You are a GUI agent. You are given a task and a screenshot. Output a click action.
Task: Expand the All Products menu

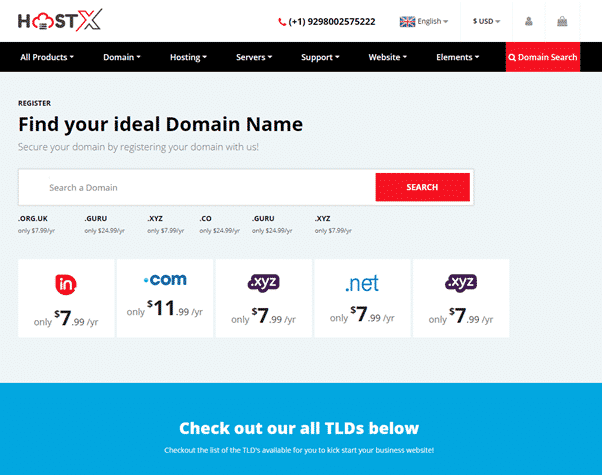coord(47,57)
